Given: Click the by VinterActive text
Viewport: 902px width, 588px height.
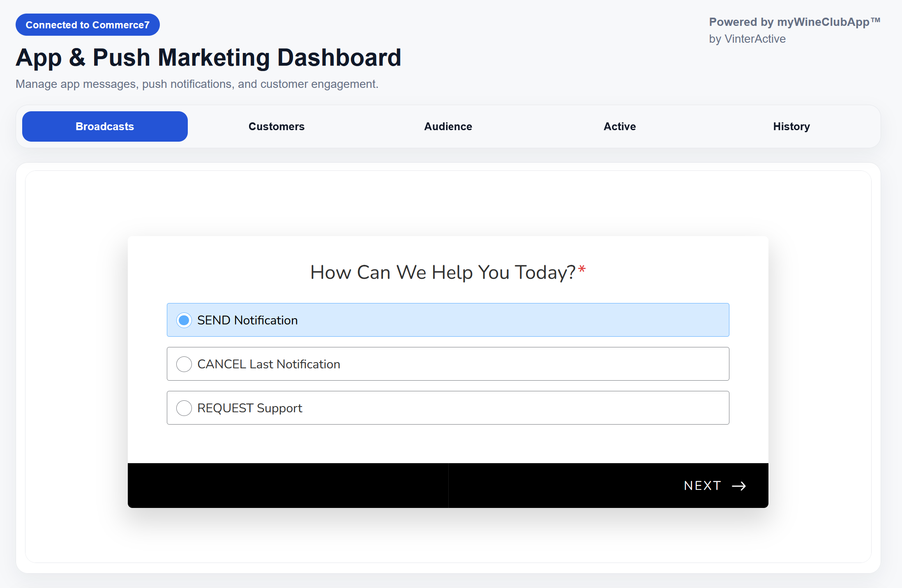Looking at the screenshot, I should [x=747, y=39].
